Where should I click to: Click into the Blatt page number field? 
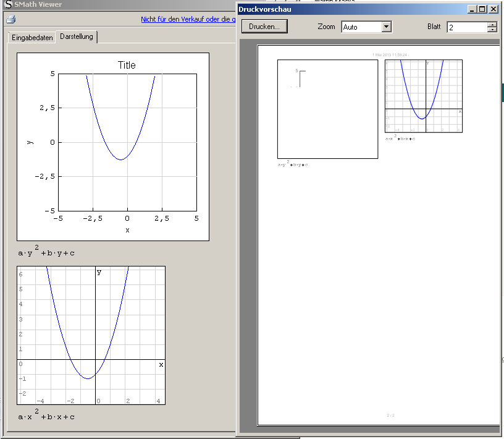pyautogui.click(x=466, y=27)
